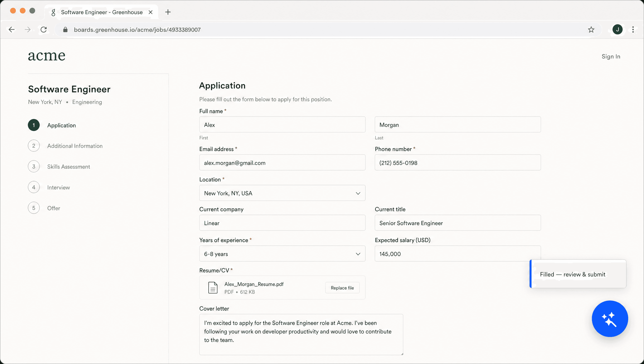Click the form instruction sentence text

click(x=265, y=99)
